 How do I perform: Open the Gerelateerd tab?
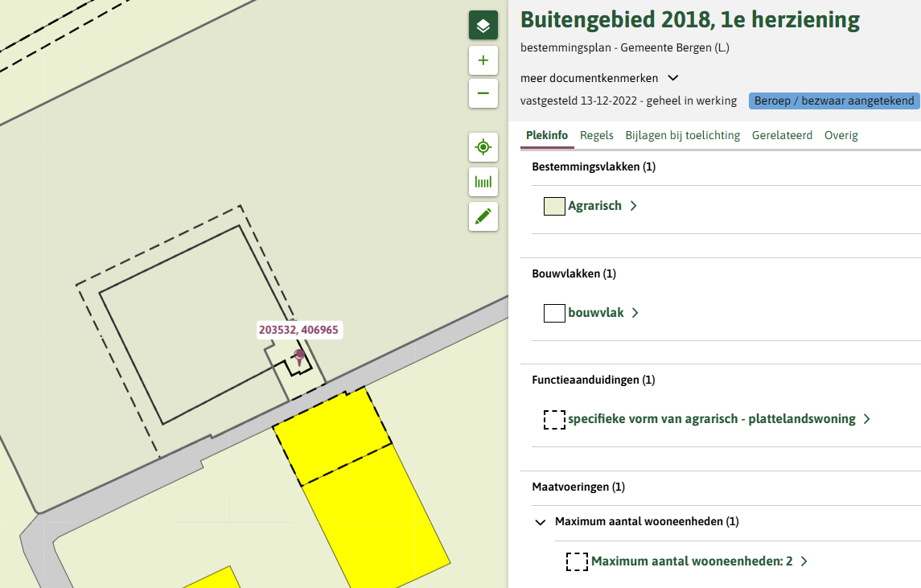[782, 135]
